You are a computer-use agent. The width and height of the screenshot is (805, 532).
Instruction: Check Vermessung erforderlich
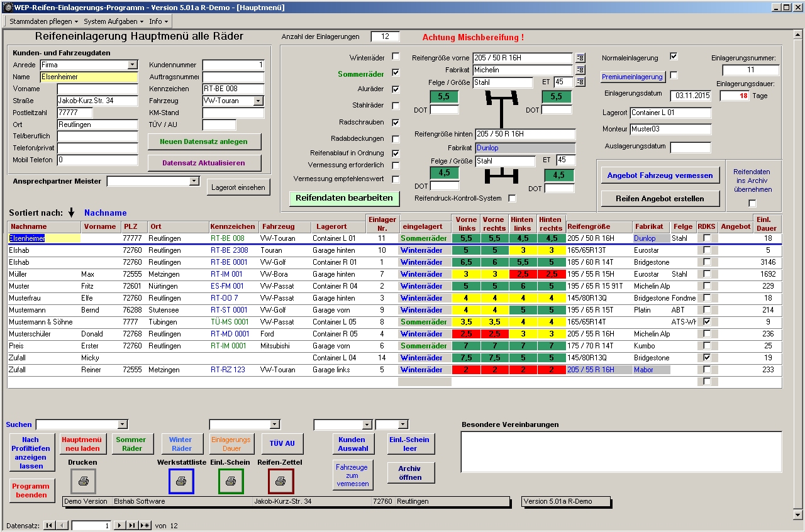coord(396,165)
